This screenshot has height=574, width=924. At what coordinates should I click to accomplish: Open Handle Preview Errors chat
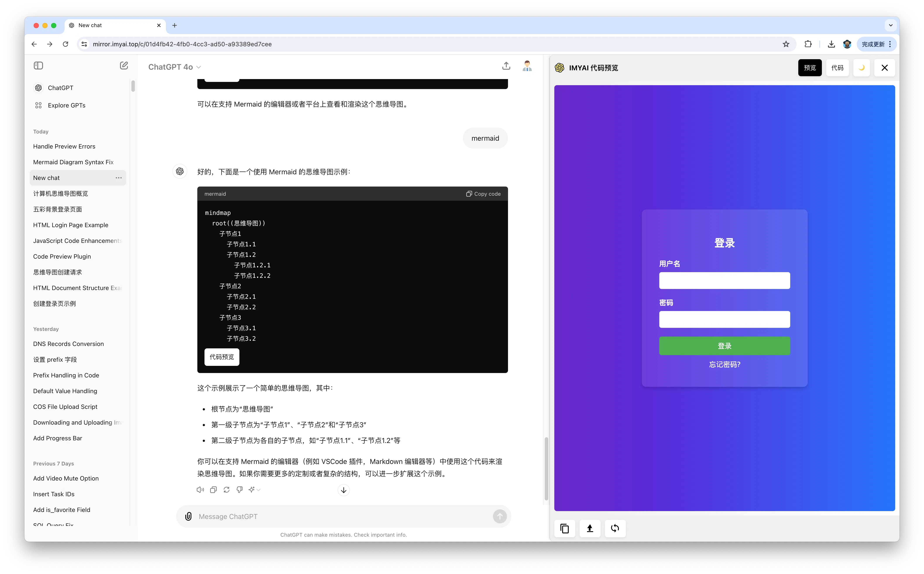(x=78, y=147)
